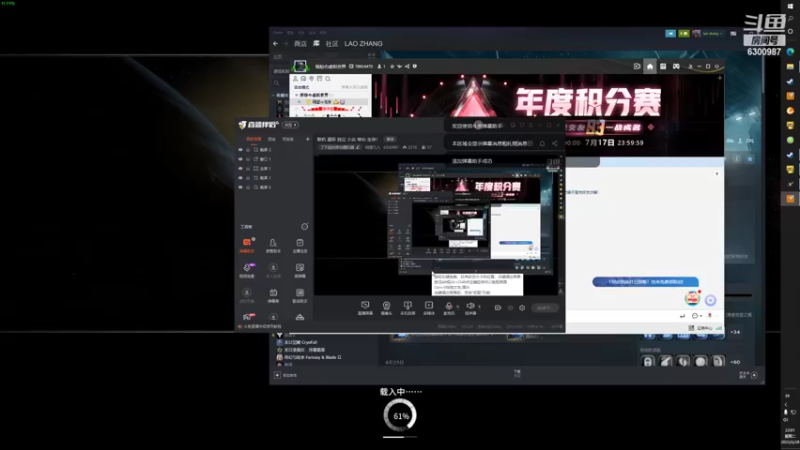Open Steam friends and chat at the bottom right

[749, 375]
